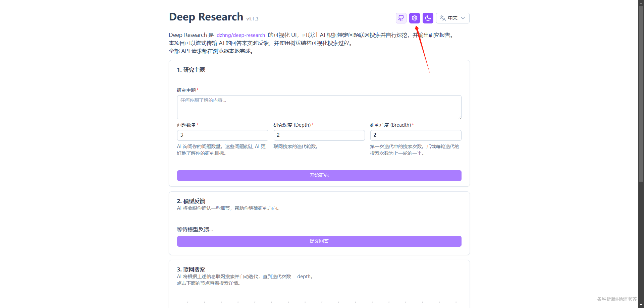Click the page vertical scrollbar thumb
Viewport: 644px width, 308px height.
coord(641,94)
